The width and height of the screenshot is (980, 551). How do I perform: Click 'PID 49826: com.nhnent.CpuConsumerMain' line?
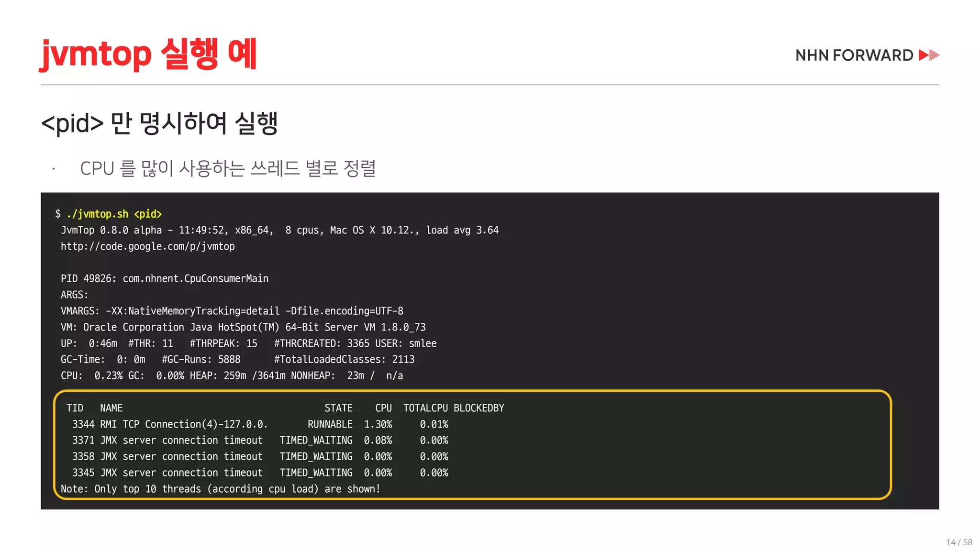coord(165,278)
